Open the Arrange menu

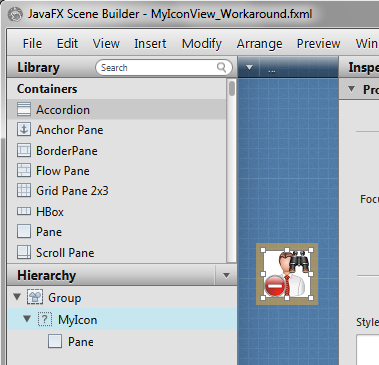[x=259, y=44]
